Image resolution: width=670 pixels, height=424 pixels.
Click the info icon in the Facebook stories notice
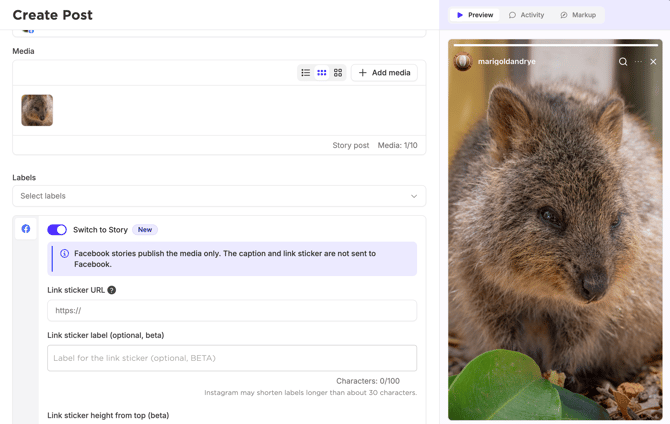point(64,253)
